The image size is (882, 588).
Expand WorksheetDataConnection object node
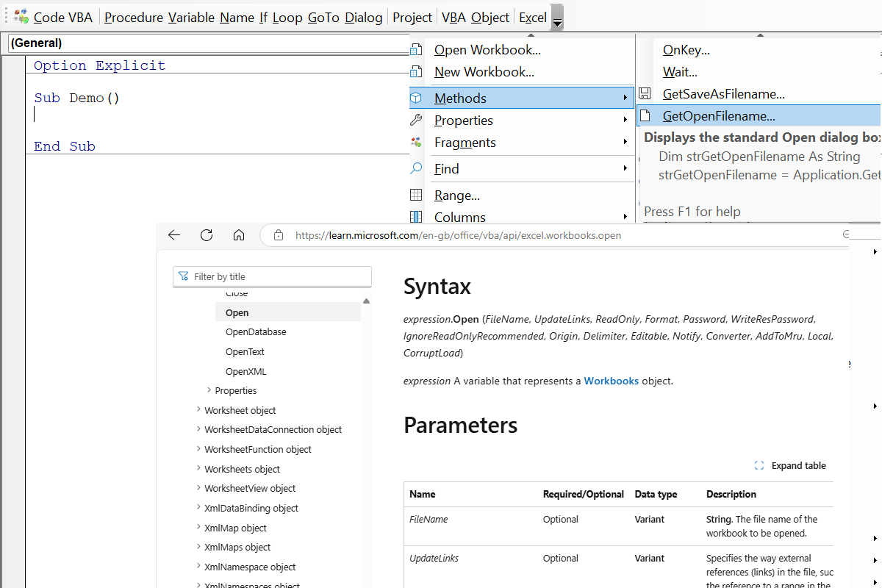coord(198,429)
